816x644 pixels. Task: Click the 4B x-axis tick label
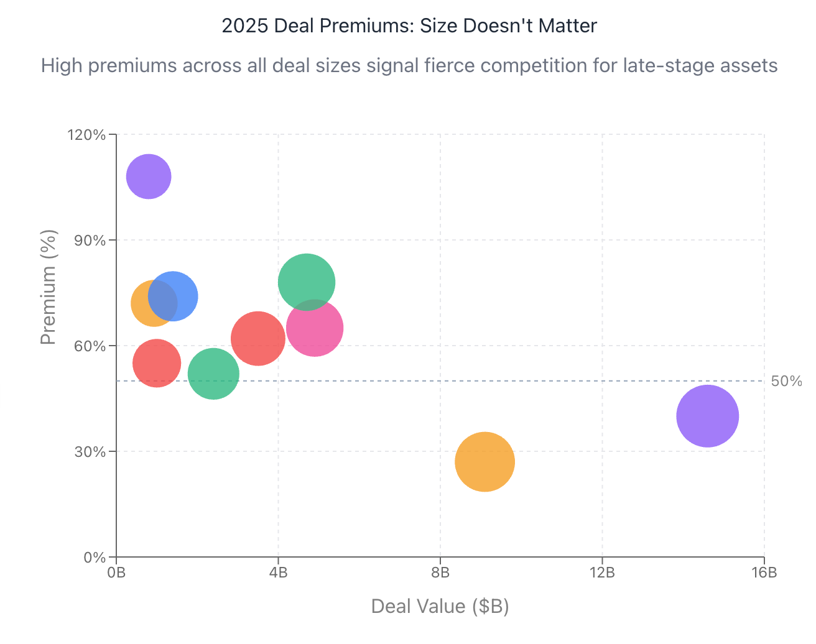278,573
